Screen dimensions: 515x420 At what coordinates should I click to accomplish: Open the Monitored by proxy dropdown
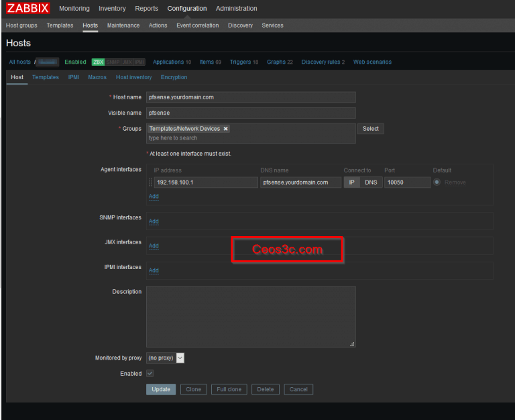(165, 358)
